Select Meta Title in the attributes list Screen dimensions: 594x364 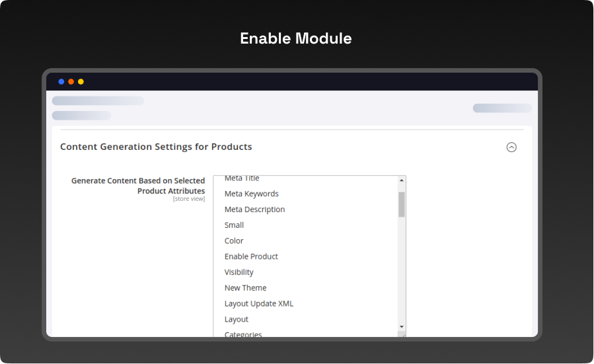pos(242,178)
